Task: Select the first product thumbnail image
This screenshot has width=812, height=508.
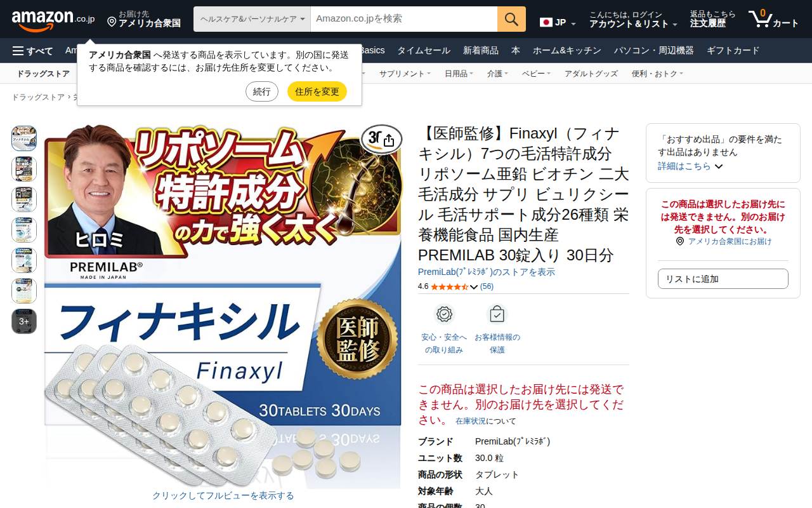Action: [x=24, y=138]
